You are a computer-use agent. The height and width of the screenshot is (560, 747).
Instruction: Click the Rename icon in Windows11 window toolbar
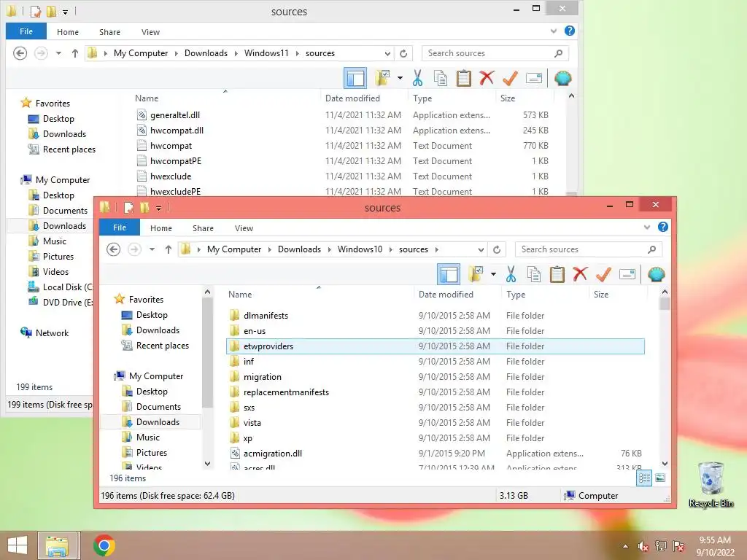[533, 78]
